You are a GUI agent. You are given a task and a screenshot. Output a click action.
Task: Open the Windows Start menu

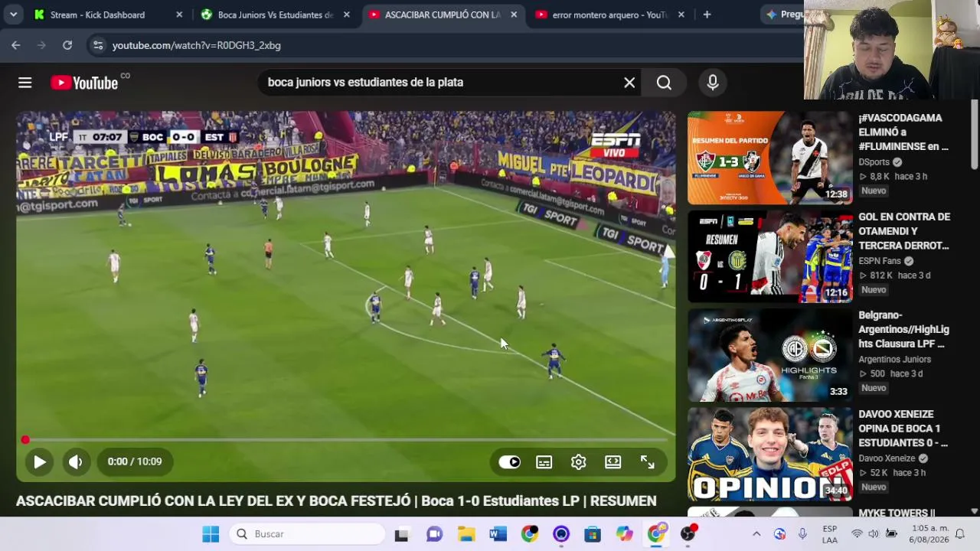[211, 534]
